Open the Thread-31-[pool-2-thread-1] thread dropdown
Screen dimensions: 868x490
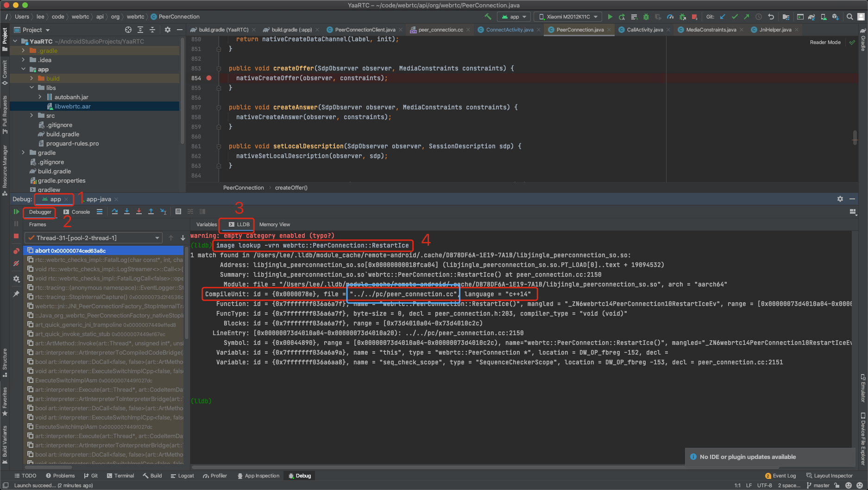(x=94, y=238)
